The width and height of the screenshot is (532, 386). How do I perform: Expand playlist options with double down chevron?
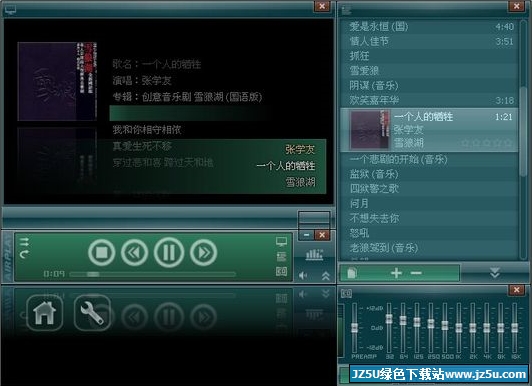(x=495, y=273)
